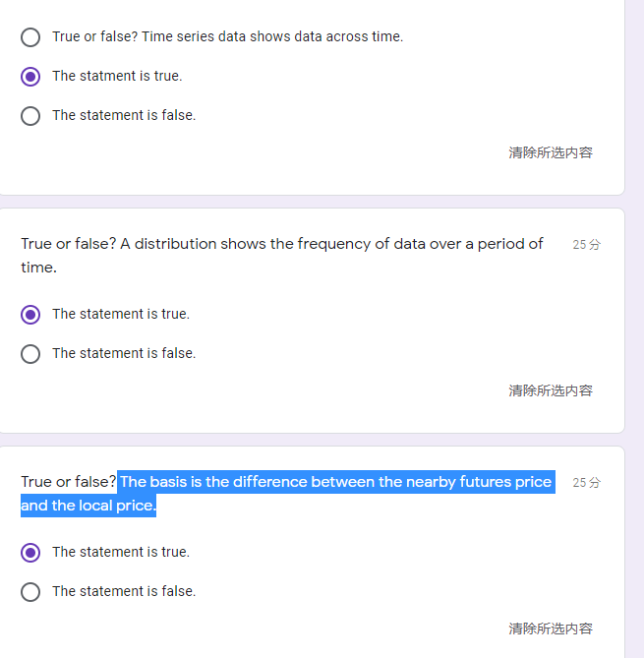The height and width of the screenshot is (658, 644).
Task: Click the highlighted 'The basis is the difference' text
Action: coord(334,482)
